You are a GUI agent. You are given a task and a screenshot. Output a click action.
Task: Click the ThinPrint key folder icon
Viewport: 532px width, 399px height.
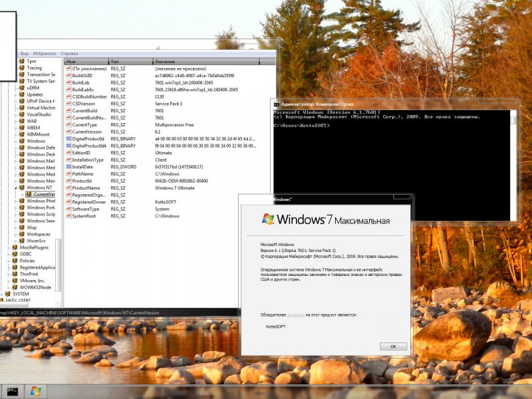[x=15, y=274]
